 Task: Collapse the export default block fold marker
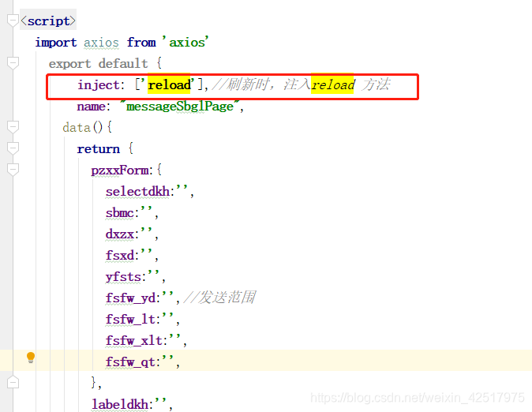coord(13,63)
